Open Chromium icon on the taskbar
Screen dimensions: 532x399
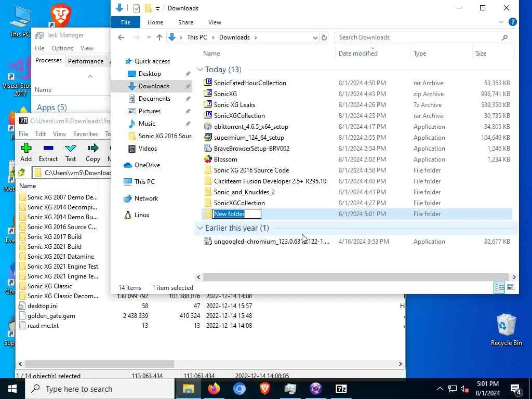point(239,389)
